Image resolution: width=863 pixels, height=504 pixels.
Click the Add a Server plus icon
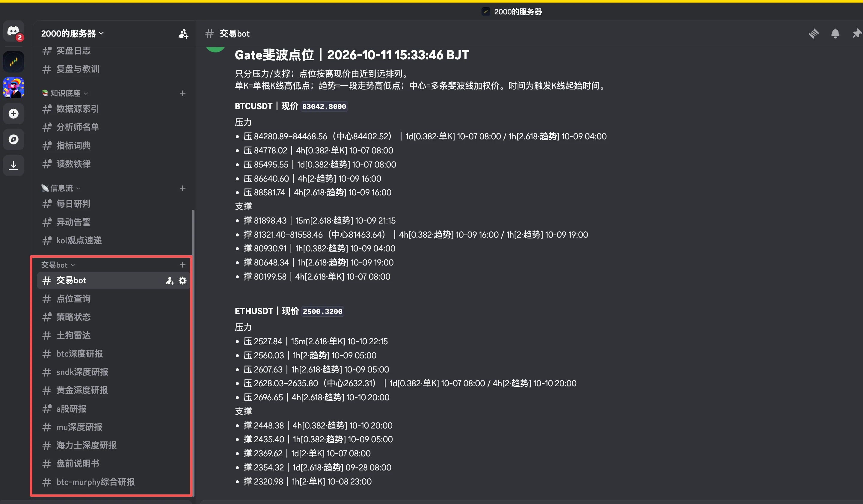point(13,114)
